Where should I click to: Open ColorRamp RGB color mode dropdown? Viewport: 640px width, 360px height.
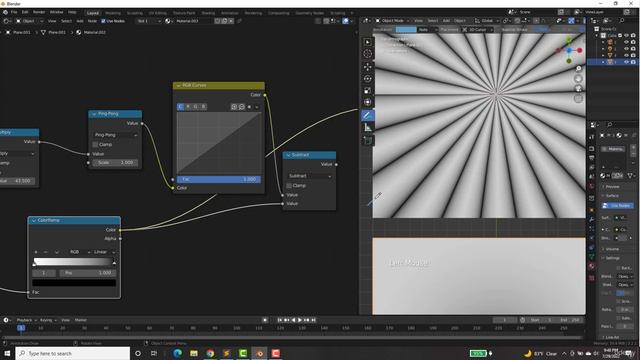click(79, 252)
